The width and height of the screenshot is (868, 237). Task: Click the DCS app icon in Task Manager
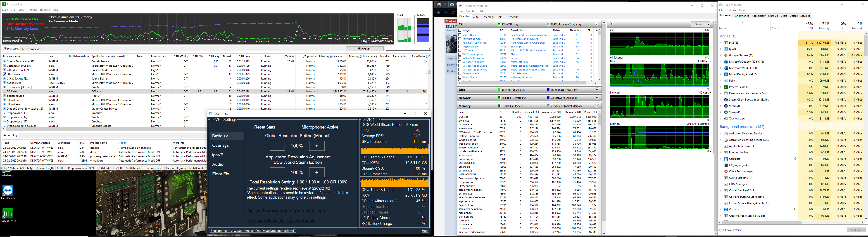726,43
